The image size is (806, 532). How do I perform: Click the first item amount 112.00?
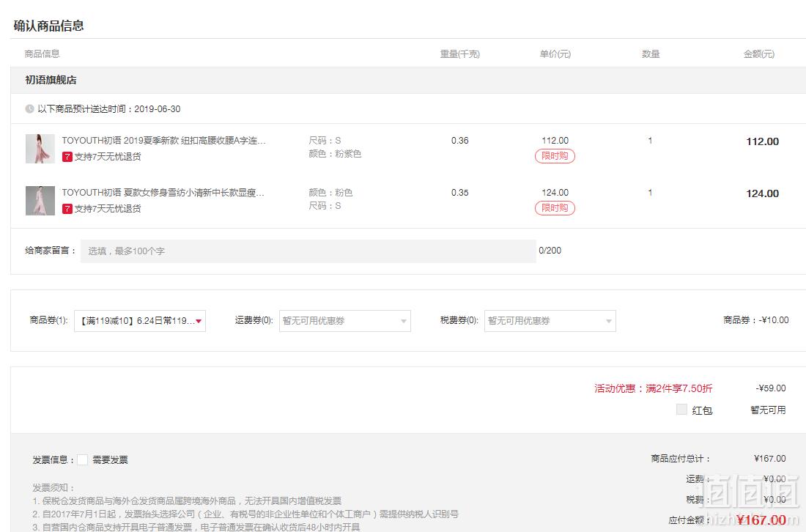(x=762, y=142)
